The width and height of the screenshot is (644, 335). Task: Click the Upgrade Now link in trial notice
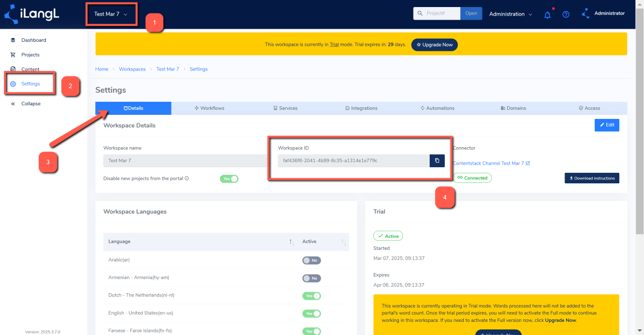(x=560, y=320)
